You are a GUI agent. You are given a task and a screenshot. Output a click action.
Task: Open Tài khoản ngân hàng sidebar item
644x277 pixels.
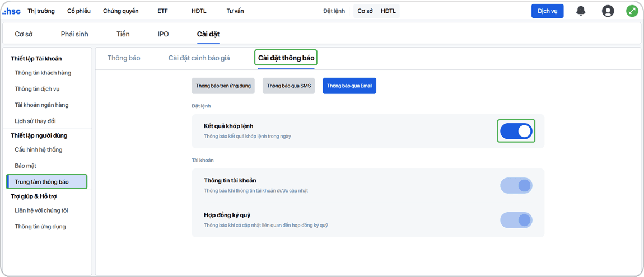tap(41, 105)
